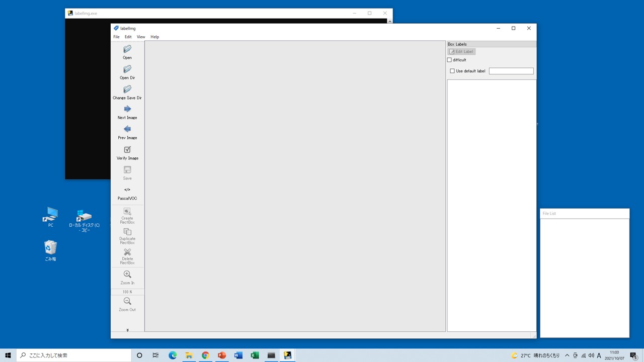The width and height of the screenshot is (644, 362).
Task: Go to the Next Image
Action: [127, 112]
